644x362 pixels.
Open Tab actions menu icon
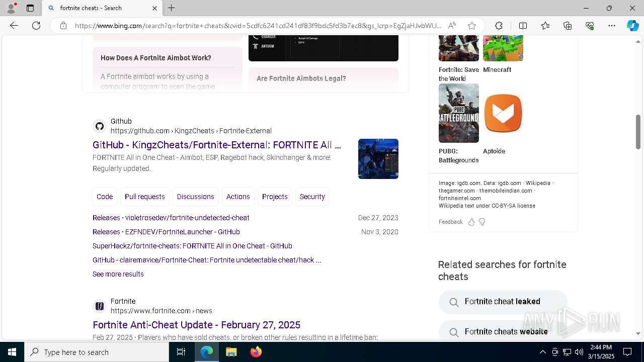[x=30, y=8]
